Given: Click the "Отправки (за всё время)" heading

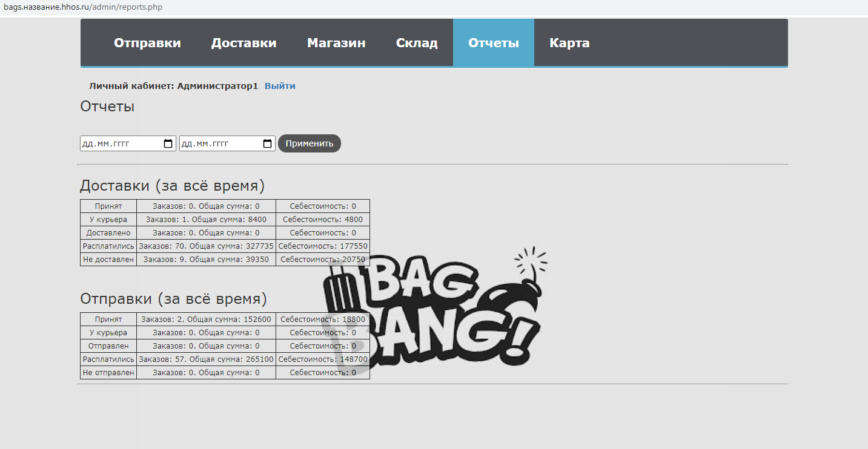Looking at the screenshot, I should click(173, 299).
